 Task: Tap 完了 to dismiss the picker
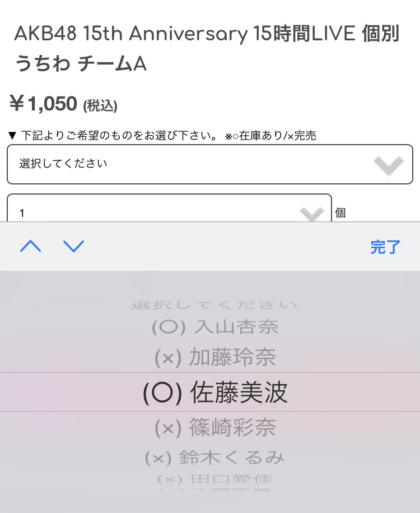pos(385,247)
